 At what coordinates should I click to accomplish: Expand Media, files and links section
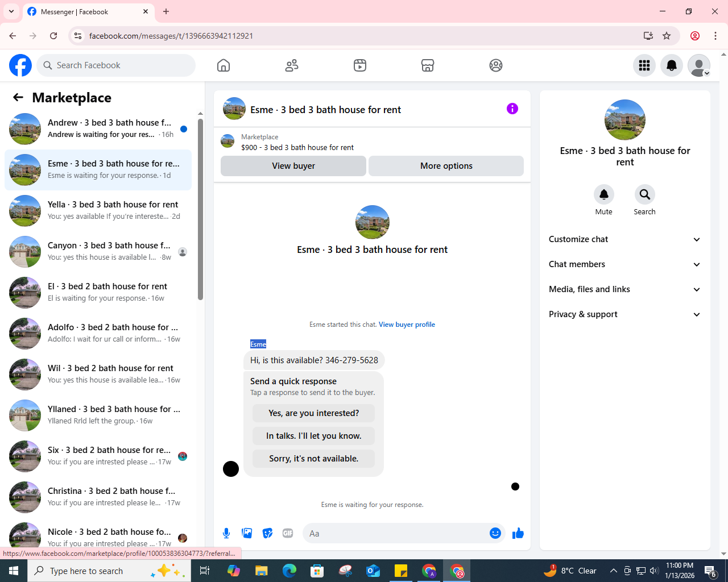click(625, 289)
